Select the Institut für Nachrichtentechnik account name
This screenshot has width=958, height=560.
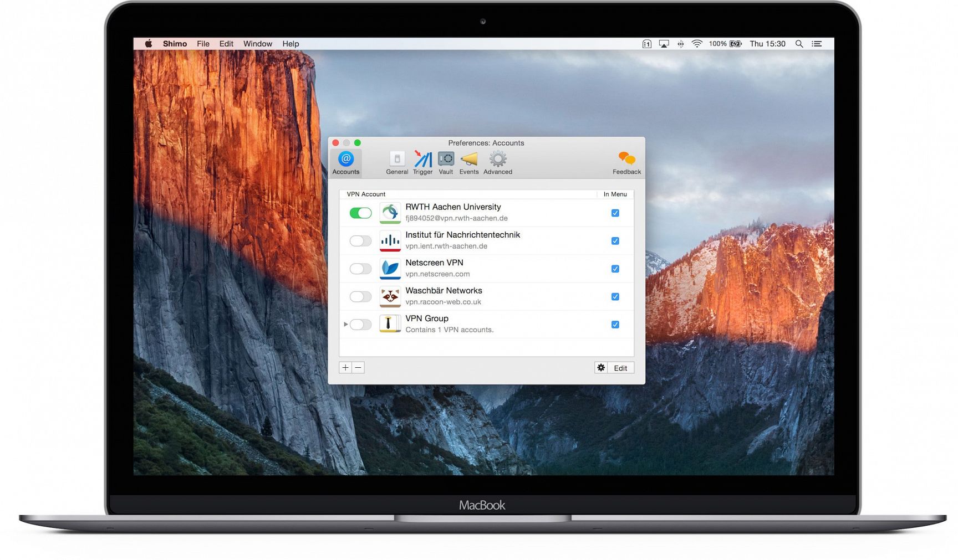462,235
